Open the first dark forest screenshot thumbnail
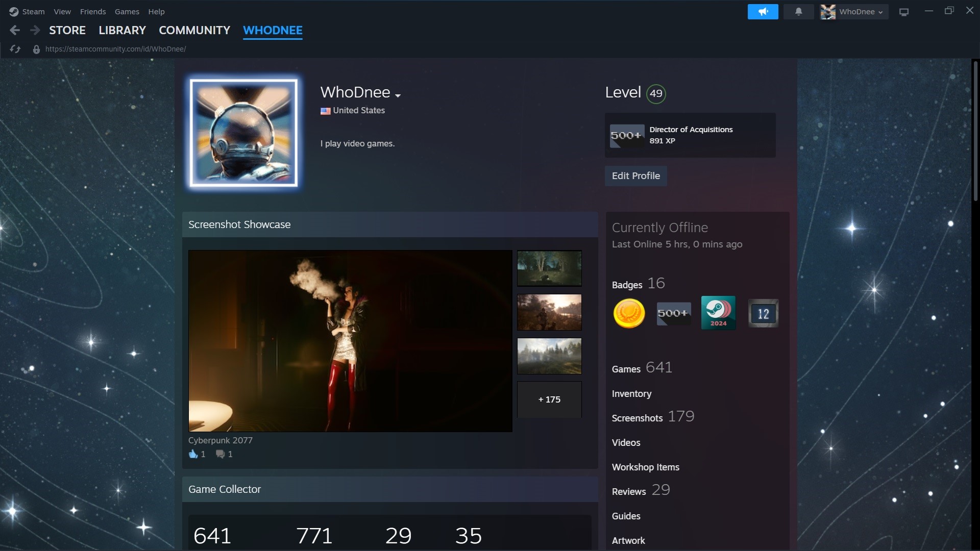The width and height of the screenshot is (980, 551). pos(549,268)
